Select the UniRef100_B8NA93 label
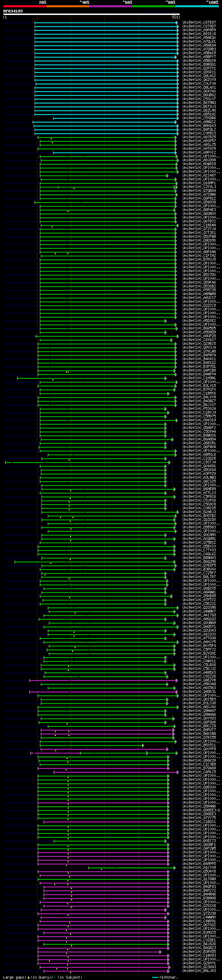Screen dimensions: 222x980 (199, 558)
